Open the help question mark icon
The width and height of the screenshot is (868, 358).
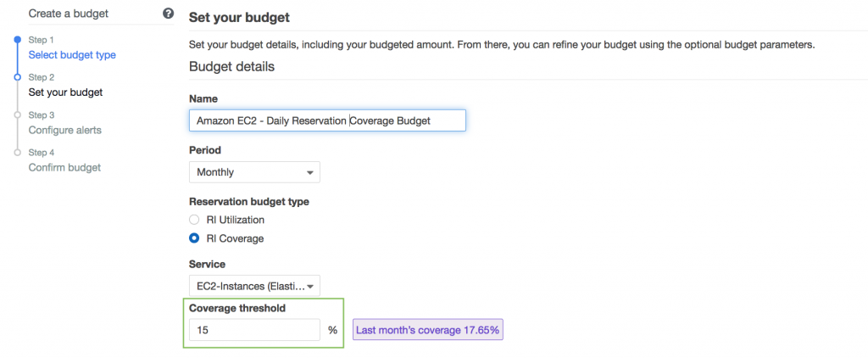169,14
